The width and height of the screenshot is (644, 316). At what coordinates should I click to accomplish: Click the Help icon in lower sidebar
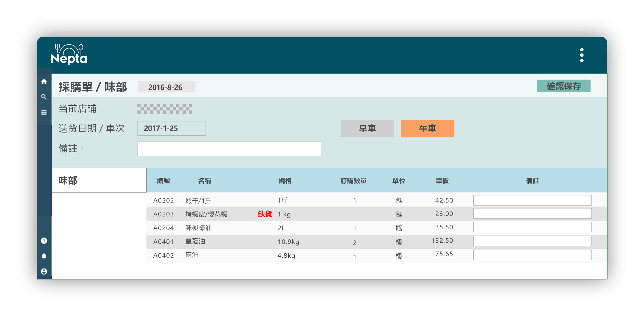44,241
